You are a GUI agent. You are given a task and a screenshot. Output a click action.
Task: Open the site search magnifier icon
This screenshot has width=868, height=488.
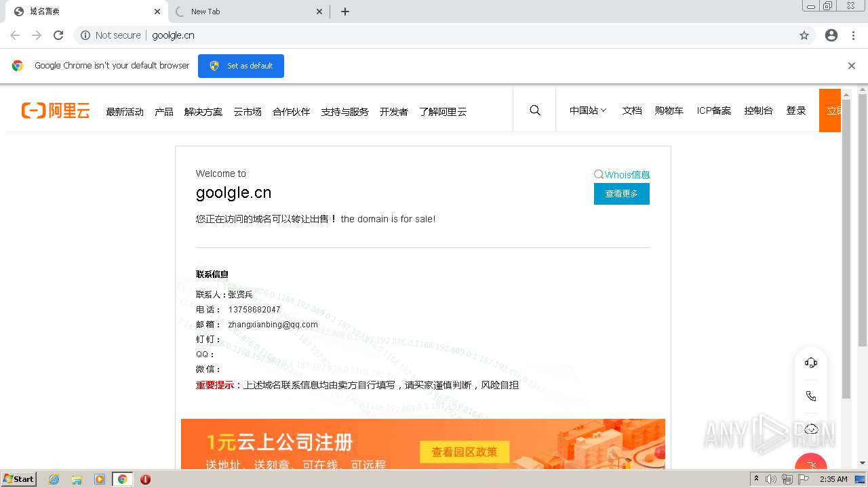(535, 110)
